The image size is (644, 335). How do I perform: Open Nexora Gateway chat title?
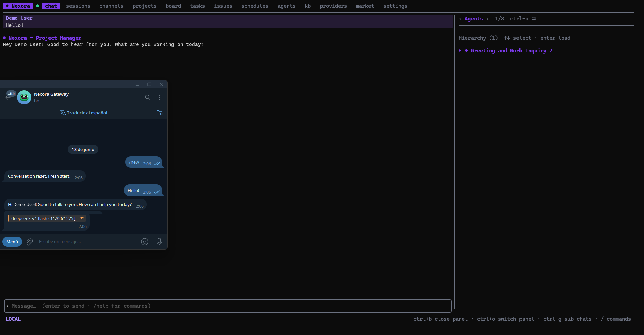coord(51,94)
